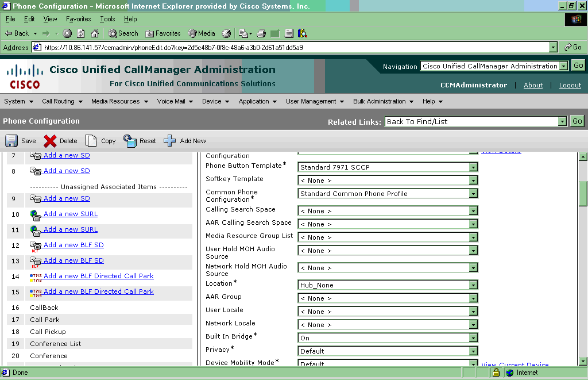Click the IE Mail icon

click(245, 33)
